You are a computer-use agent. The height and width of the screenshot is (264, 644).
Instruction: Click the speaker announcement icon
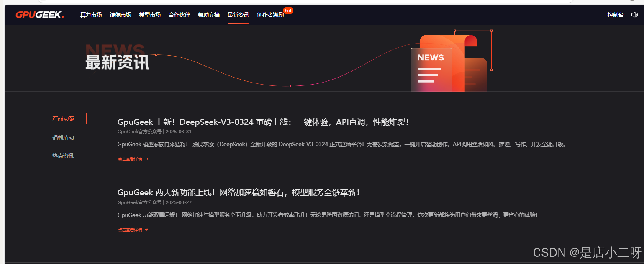634,15
